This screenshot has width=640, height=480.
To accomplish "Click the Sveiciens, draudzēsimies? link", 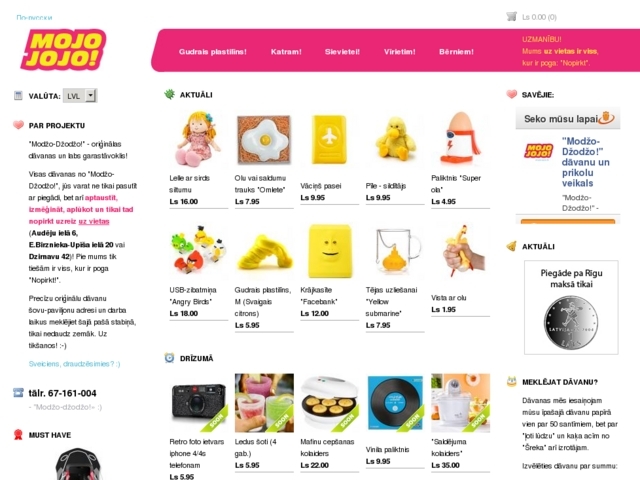I will [74, 364].
